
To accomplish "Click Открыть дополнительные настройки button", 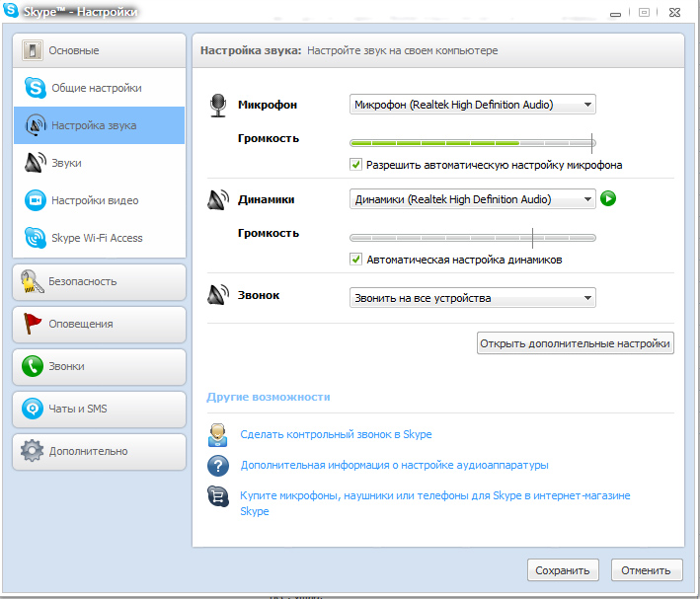I will (x=575, y=343).
